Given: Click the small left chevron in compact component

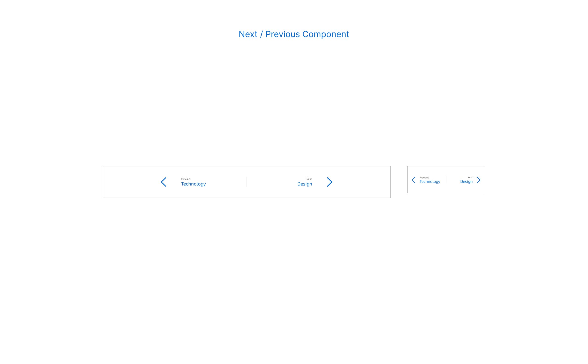Looking at the screenshot, I should [x=413, y=180].
